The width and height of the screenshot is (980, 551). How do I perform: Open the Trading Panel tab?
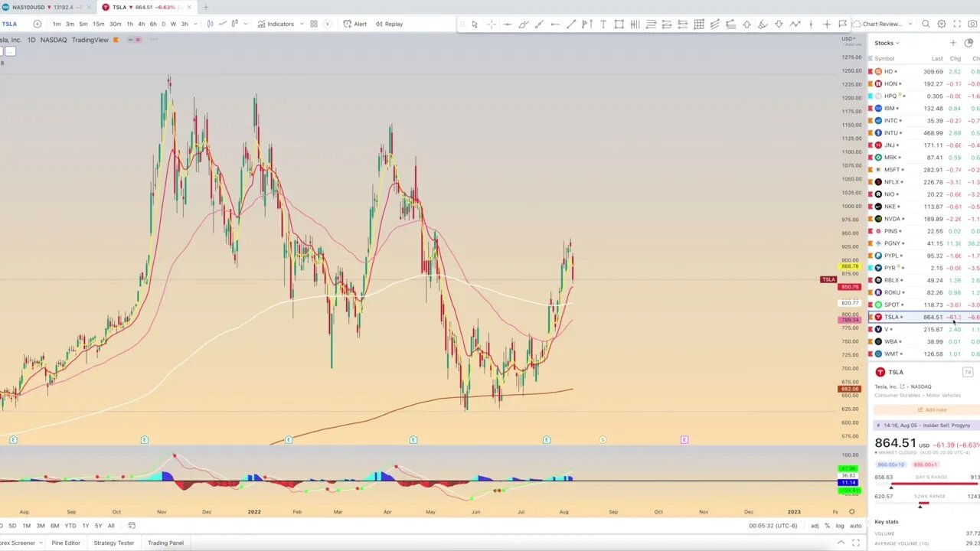[x=165, y=543]
